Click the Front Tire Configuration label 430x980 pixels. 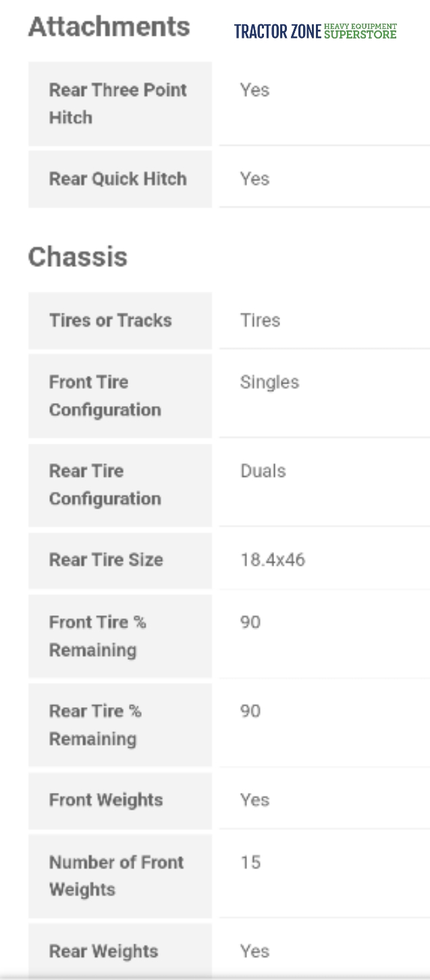tap(105, 396)
